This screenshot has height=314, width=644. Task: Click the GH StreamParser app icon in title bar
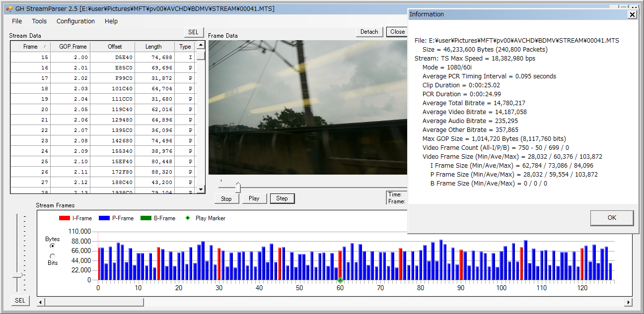(x=9, y=9)
